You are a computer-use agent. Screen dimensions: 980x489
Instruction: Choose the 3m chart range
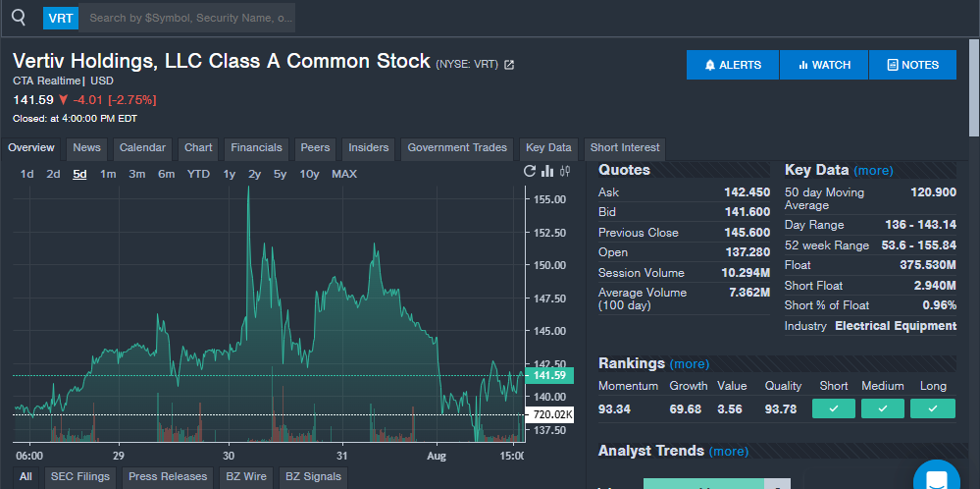[x=137, y=174]
